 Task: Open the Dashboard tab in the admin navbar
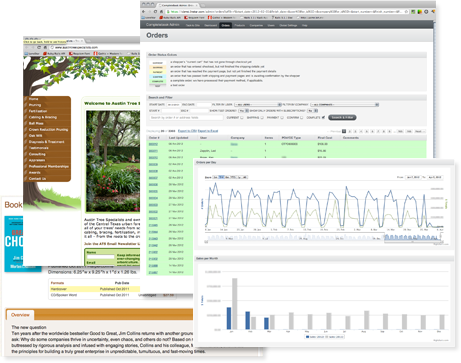210,25
